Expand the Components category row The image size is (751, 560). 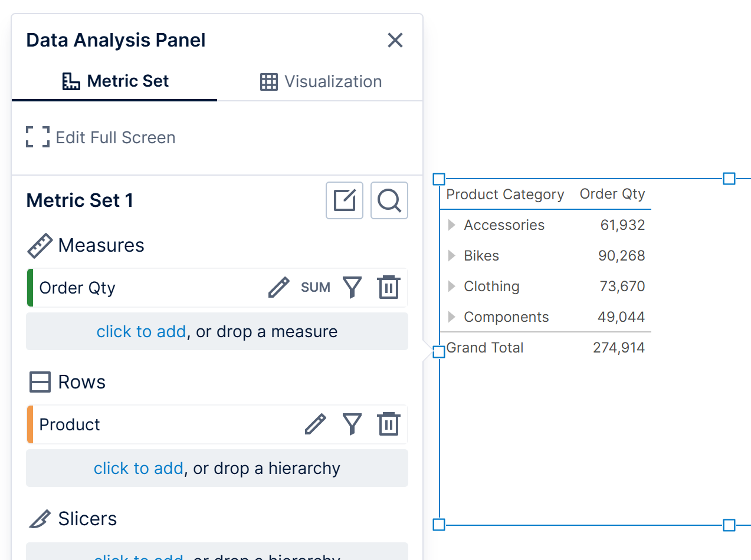(452, 317)
